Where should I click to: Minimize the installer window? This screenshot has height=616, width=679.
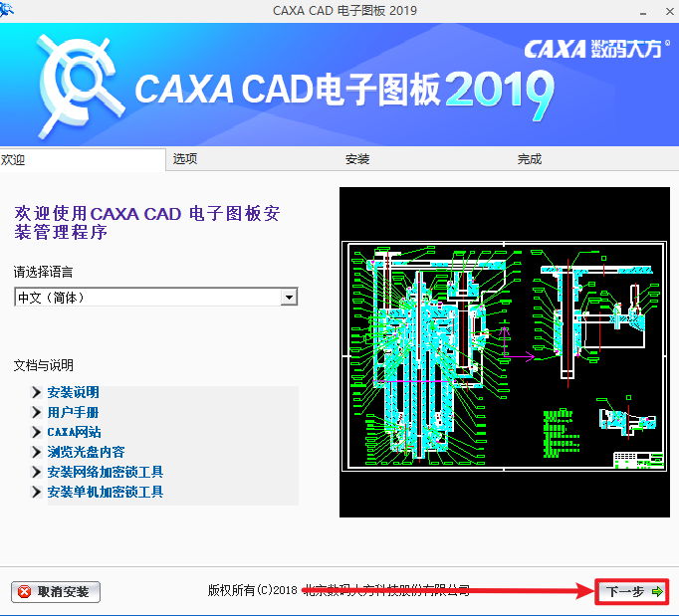tap(643, 12)
